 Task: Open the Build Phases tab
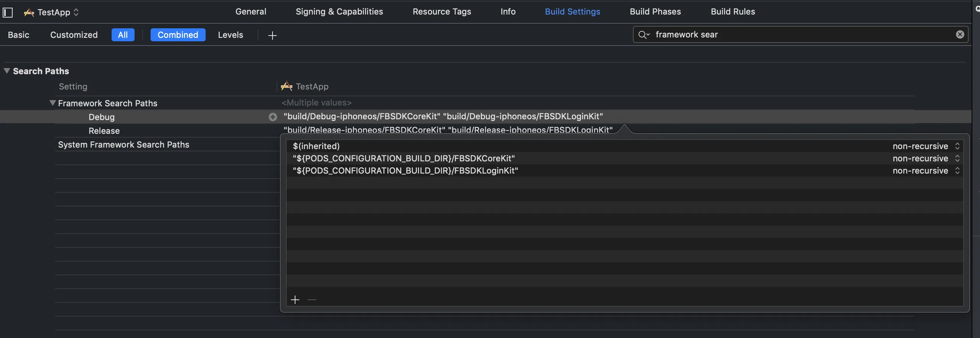click(655, 11)
